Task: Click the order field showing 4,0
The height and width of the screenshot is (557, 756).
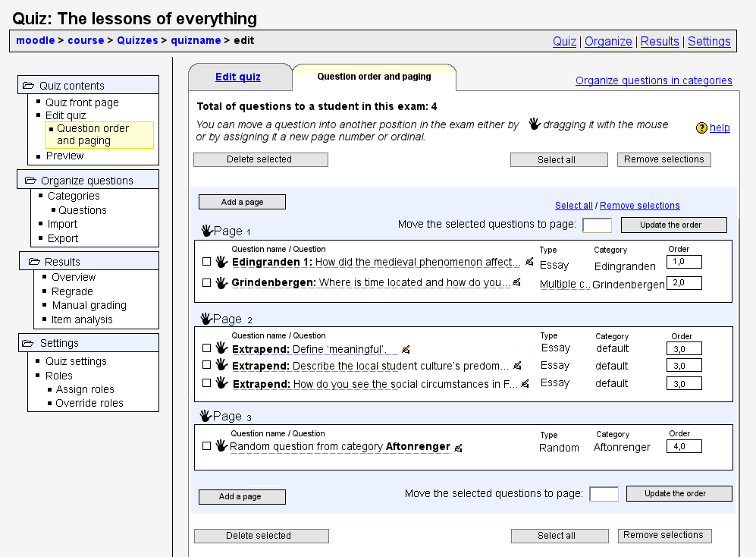Action: [686, 446]
